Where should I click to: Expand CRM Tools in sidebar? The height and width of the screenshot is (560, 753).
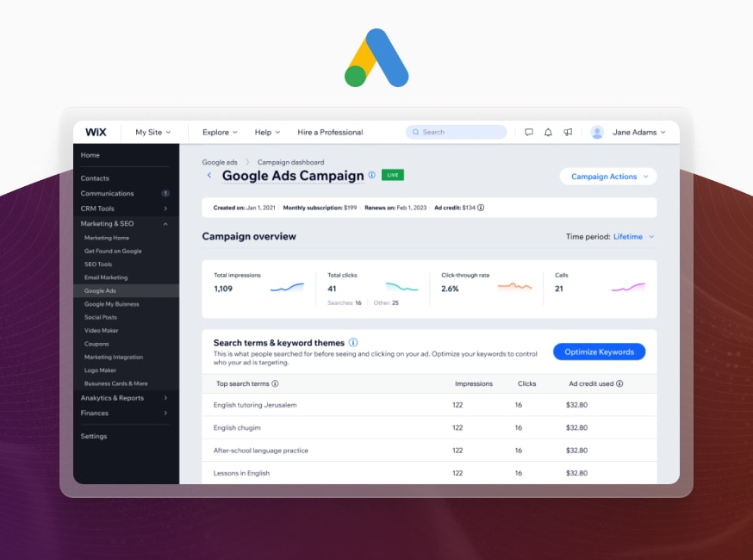(x=165, y=208)
